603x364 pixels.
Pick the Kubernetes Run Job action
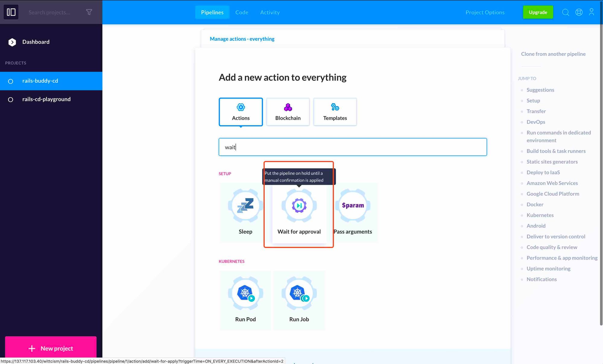[x=299, y=293]
